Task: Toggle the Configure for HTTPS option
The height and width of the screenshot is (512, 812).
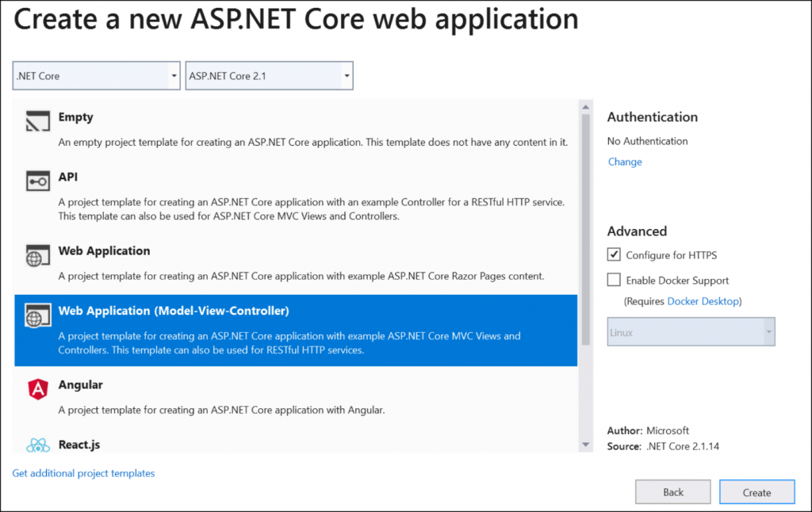Action: tap(615, 254)
